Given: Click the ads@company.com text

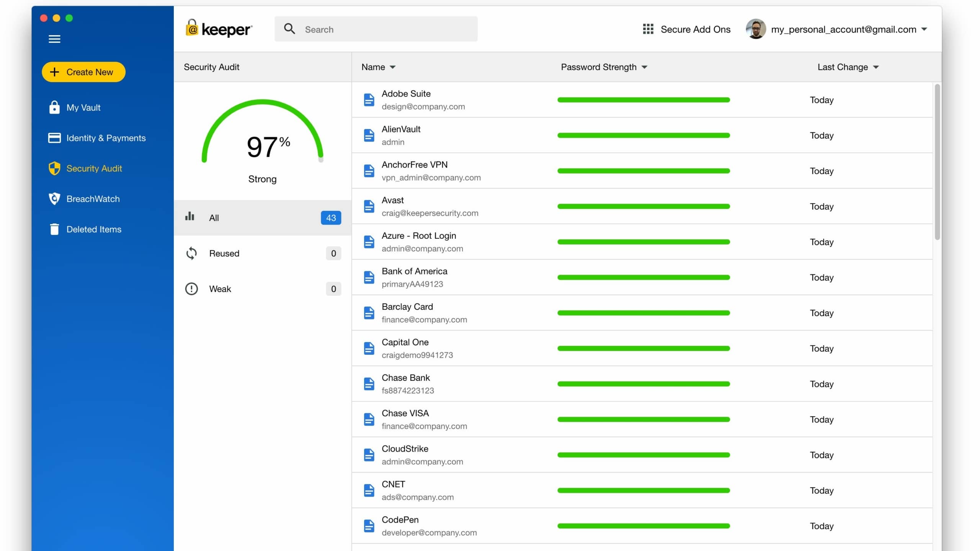Looking at the screenshot, I should point(418,497).
